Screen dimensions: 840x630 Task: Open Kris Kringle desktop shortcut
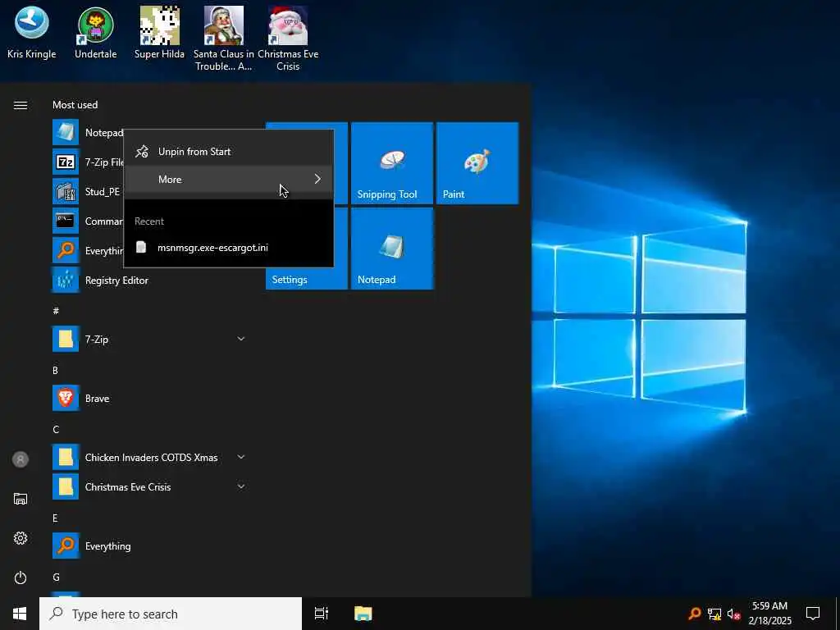pyautogui.click(x=32, y=33)
